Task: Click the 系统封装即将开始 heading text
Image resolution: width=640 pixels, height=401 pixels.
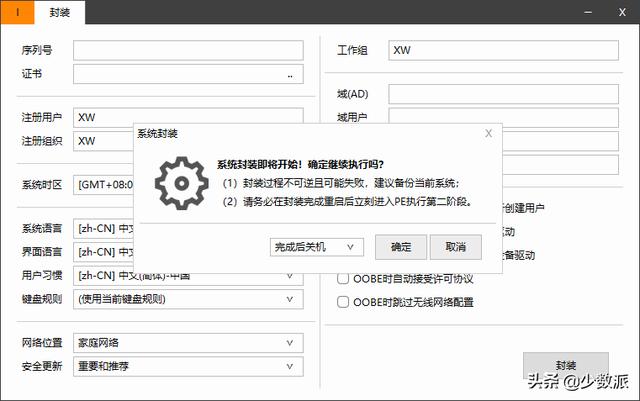Action: coord(300,165)
